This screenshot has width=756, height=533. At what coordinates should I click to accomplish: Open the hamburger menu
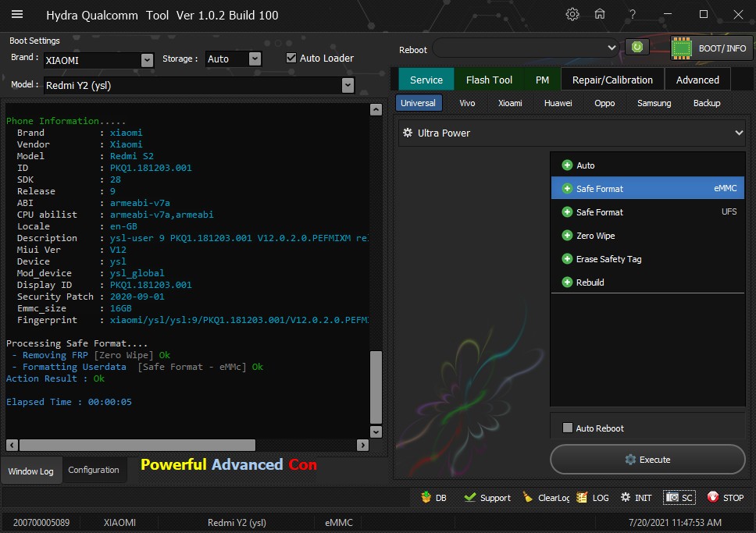click(17, 15)
